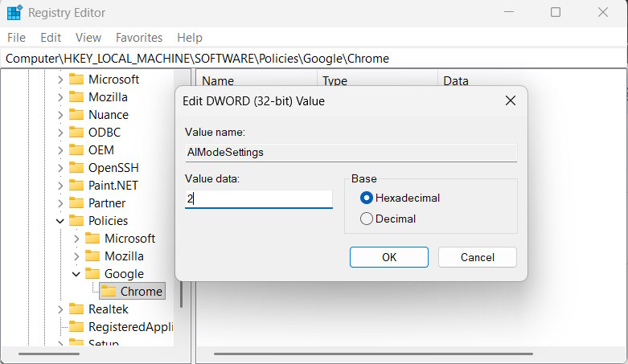
Task: Maximize the Registry Editor window
Action: coord(556,12)
